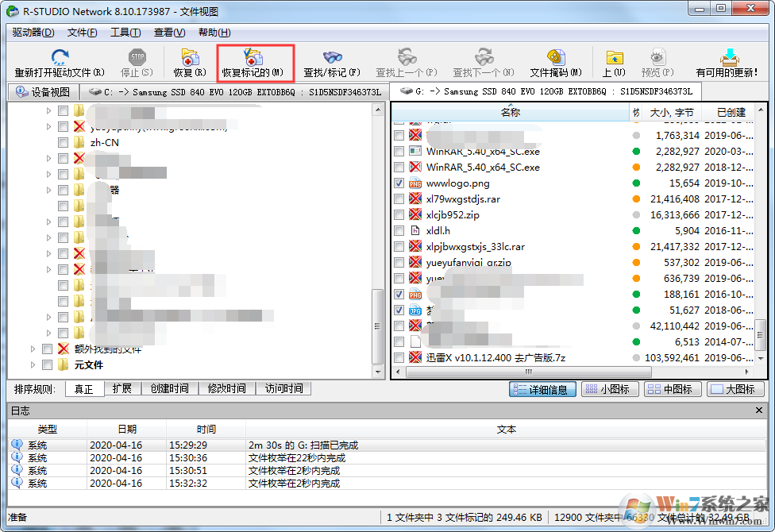Click the 停止 (Stop) icon
This screenshot has height=532, width=775.
[x=137, y=62]
